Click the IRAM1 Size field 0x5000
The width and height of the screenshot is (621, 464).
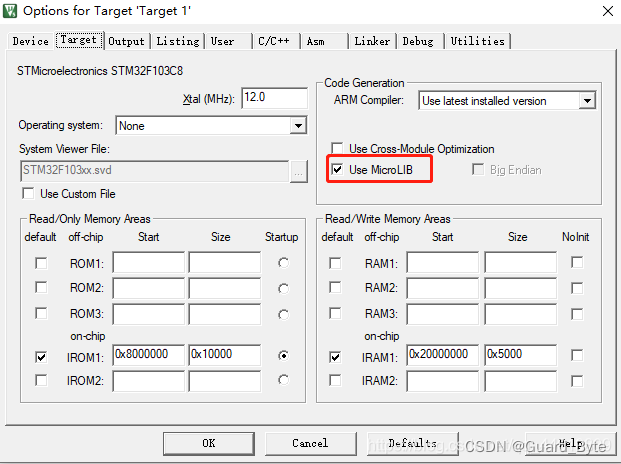tap(520, 355)
